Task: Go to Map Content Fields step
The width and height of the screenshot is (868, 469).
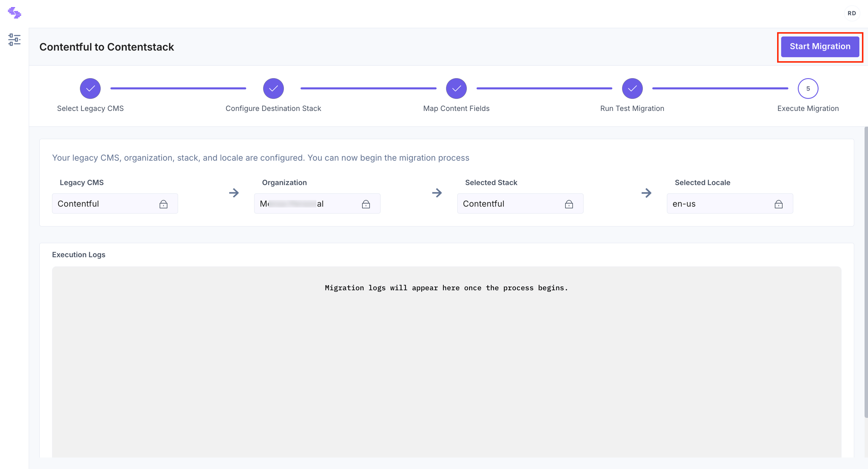Action: coord(456,89)
